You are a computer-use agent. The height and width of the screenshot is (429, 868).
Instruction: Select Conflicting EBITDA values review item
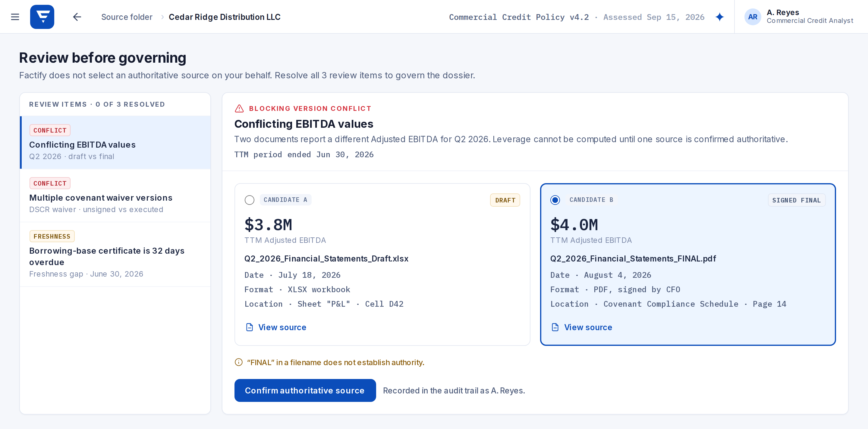click(115, 142)
